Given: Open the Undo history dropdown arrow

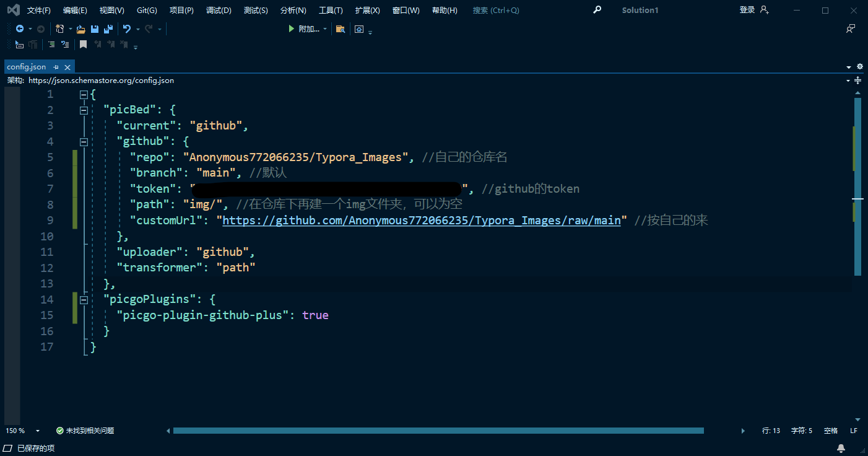Looking at the screenshot, I should click(137, 29).
